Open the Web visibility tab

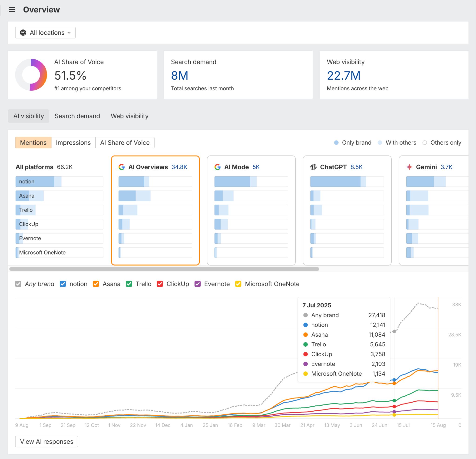coord(129,116)
